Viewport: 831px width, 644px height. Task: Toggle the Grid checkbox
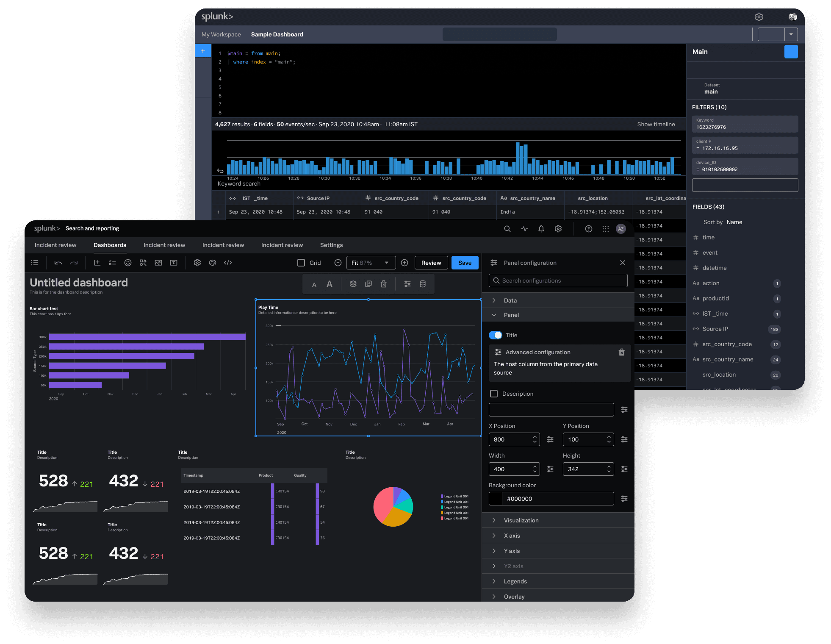click(x=301, y=263)
